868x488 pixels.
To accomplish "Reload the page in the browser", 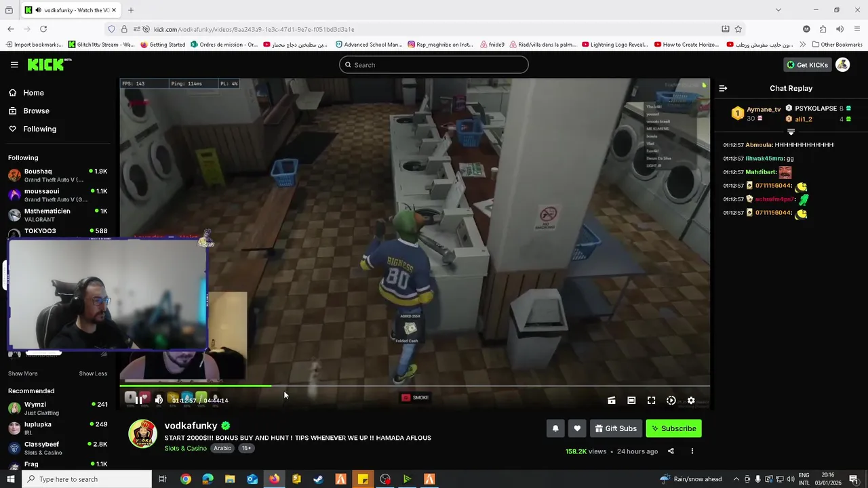I will pos(43,29).
